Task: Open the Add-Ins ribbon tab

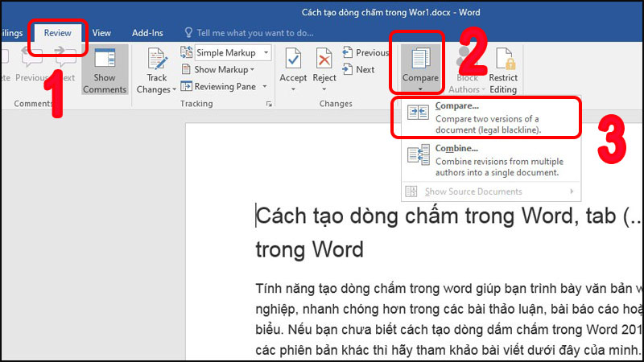Action: [x=147, y=33]
